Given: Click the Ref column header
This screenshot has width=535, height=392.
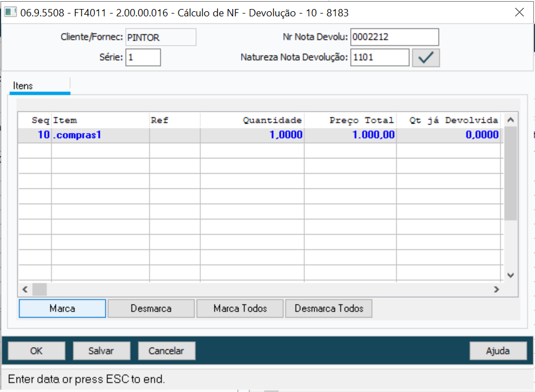Looking at the screenshot, I should [x=175, y=120].
